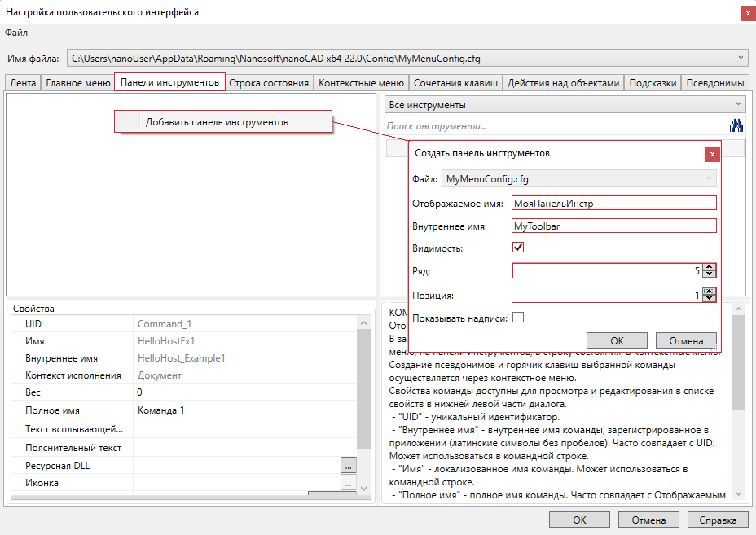The width and height of the screenshot is (756, 535).
Task: Close the Создать панель инструментов dialog
Action: (712, 153)
